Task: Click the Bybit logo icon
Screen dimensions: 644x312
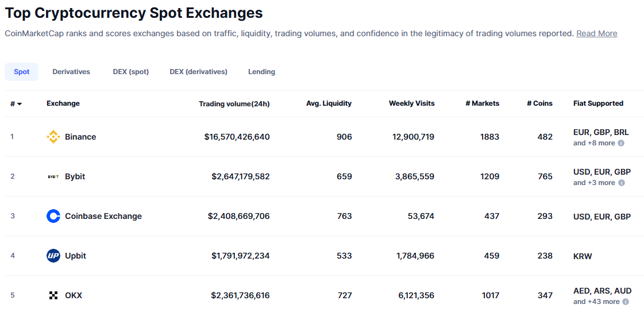Action: coord(53,176)
